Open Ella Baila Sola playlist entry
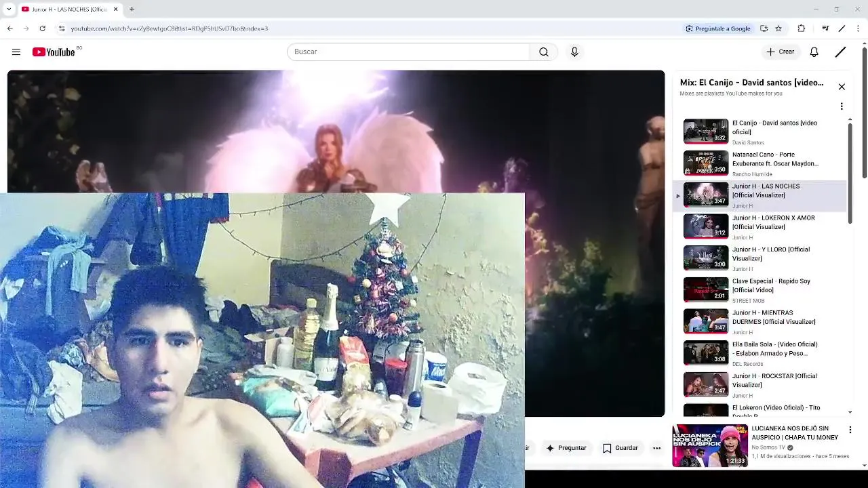Image resolution: width=868 pixels, height=488 pixels. [759, 353]
